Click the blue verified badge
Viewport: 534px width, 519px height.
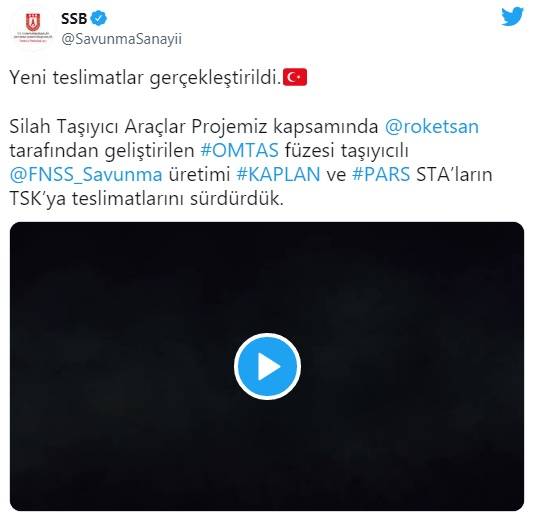pyautogui.click(x=99, y=18)
